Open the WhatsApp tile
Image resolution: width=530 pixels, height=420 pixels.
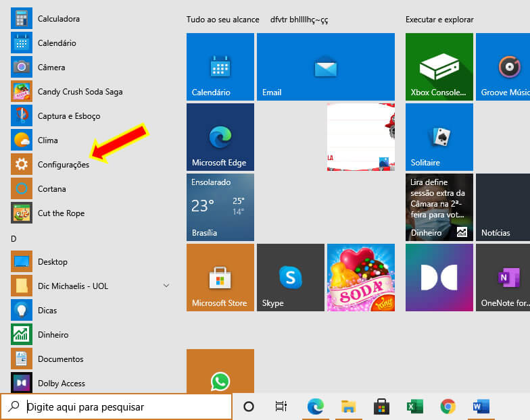[220, 371]
